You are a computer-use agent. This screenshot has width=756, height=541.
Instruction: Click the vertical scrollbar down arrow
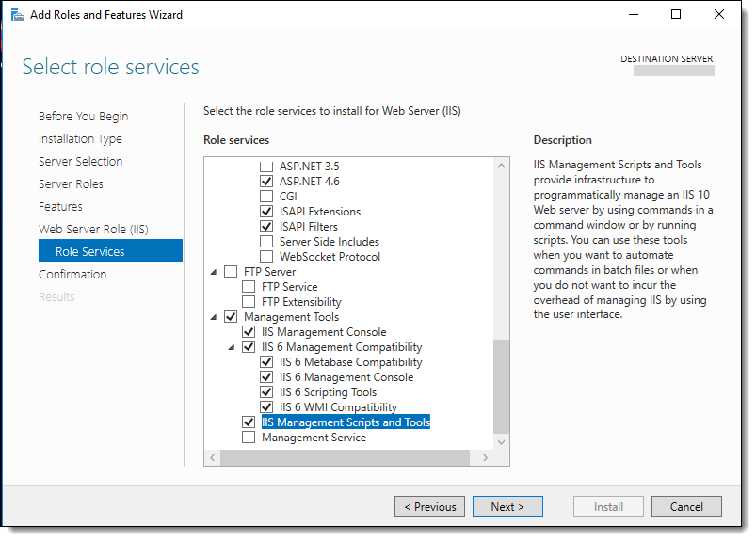pyautogui.click(x=502, y=442)
